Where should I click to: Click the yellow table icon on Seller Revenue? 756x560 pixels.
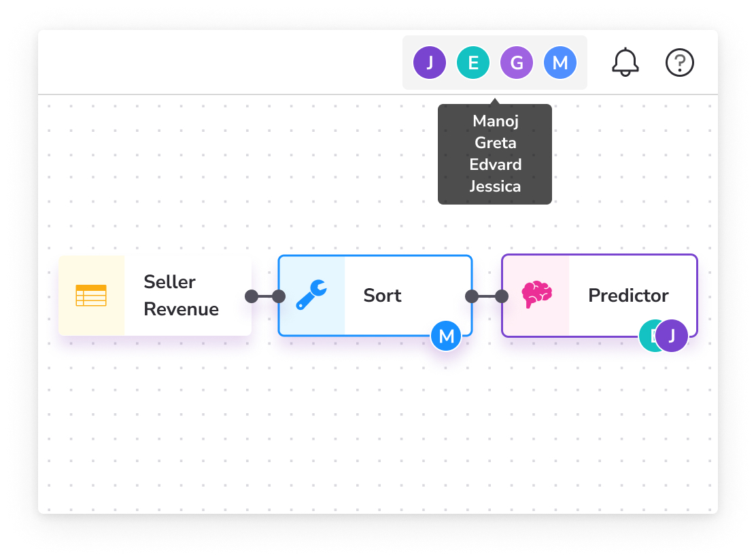tap(91, 296)
